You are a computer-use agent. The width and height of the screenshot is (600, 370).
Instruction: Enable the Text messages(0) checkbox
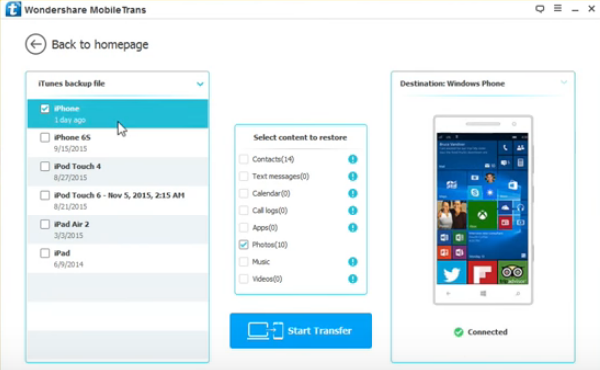pos(243,176)
